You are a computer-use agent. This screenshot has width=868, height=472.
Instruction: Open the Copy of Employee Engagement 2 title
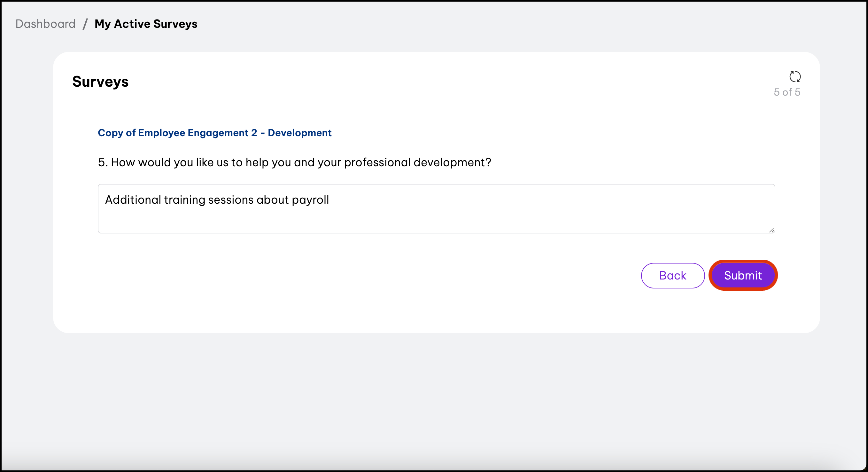[x=177, y=133]
